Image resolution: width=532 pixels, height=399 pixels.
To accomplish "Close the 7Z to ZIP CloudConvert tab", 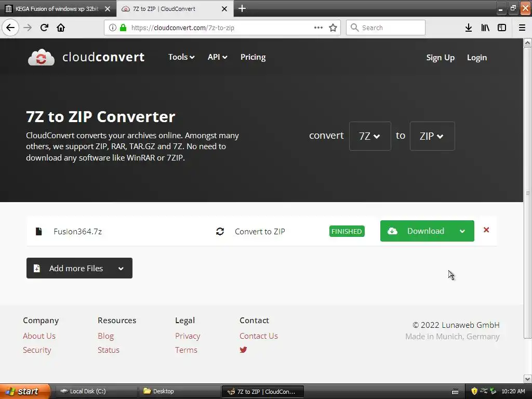I will 224,9.
